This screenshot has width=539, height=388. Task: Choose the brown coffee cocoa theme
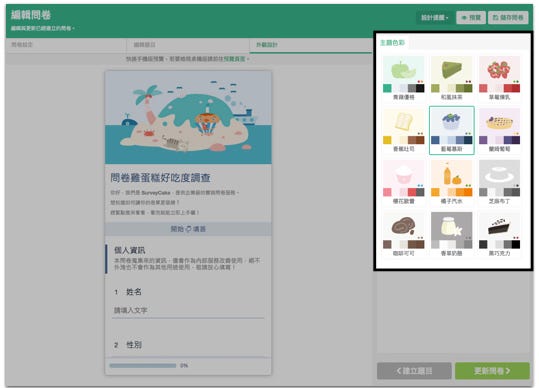(x=404, y=235)
